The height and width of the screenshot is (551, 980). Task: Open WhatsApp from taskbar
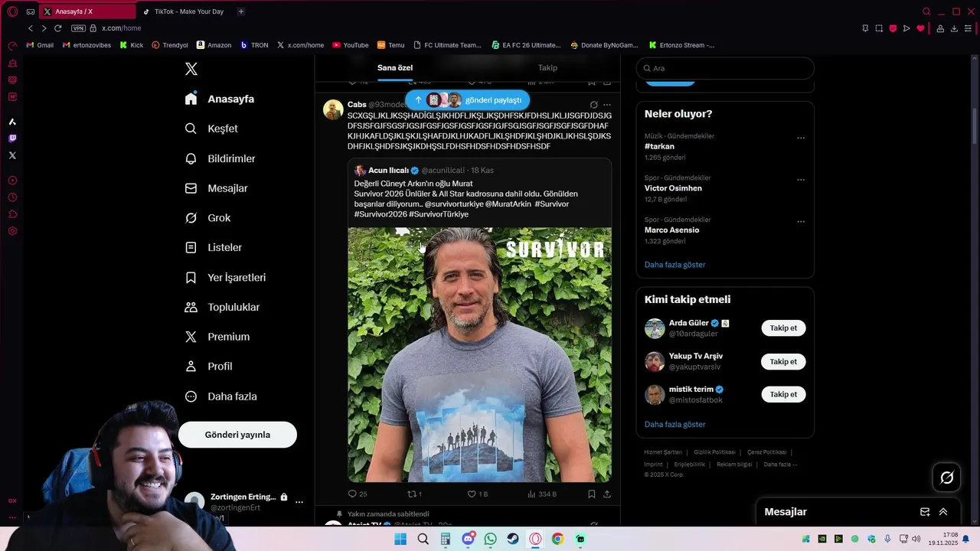491,539
